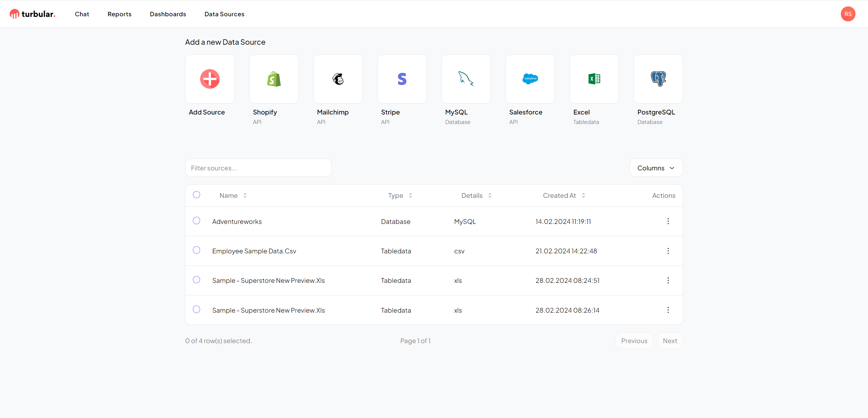Select the PostgreSQL elephant icon
This screenshot has width=868, height=418.
click(658, 79)
